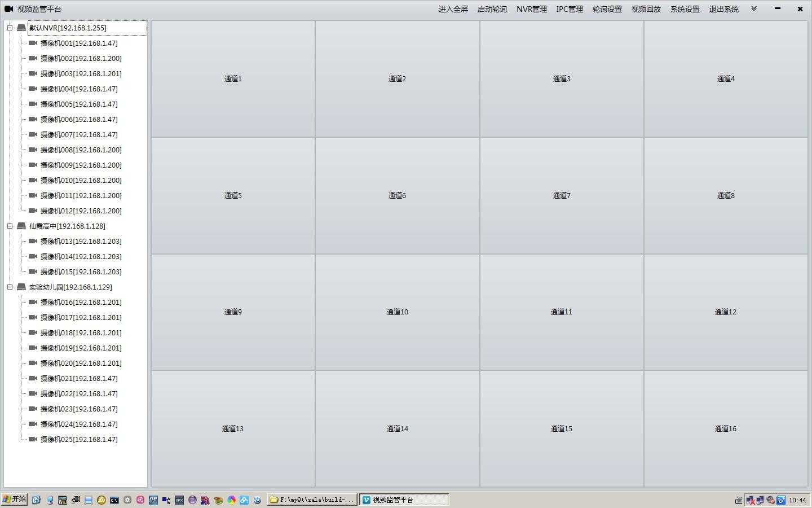Select video channel 通道11
812x508 pixels.
pyautogui.click(x=562, y=312)
